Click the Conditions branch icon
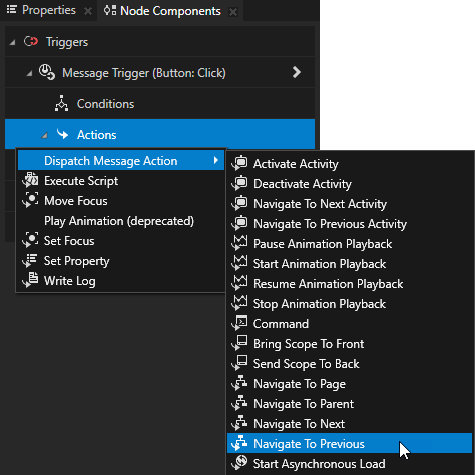The image size is (475, 475). (61, 103)
